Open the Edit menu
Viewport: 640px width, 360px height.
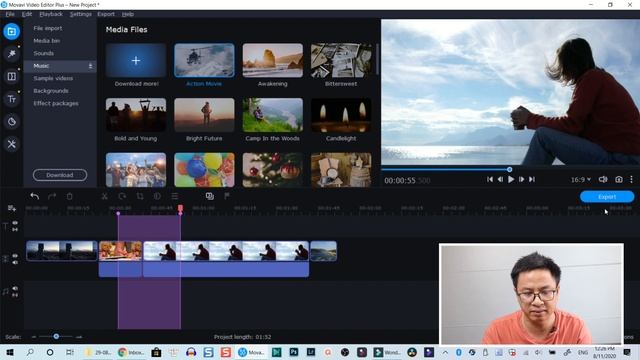(x=27, y=14)
